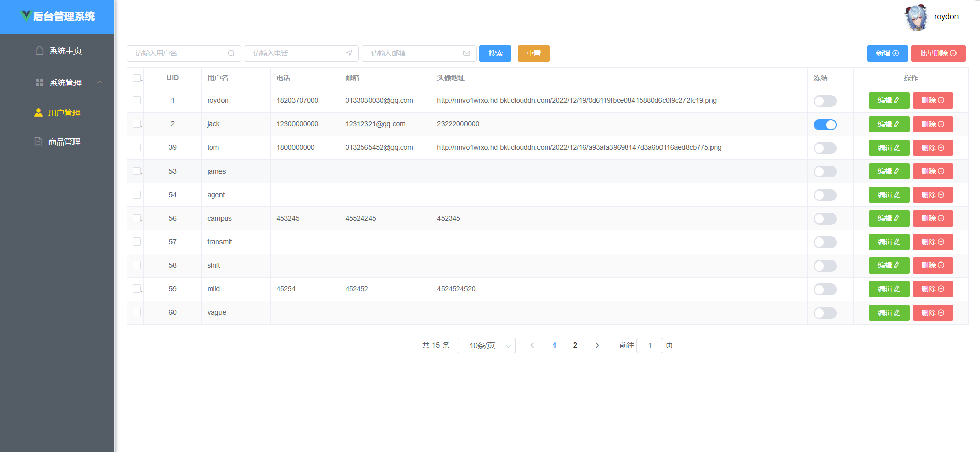980x452 pixels.
Task: Edit the james user row
Action: pos(889,171)
